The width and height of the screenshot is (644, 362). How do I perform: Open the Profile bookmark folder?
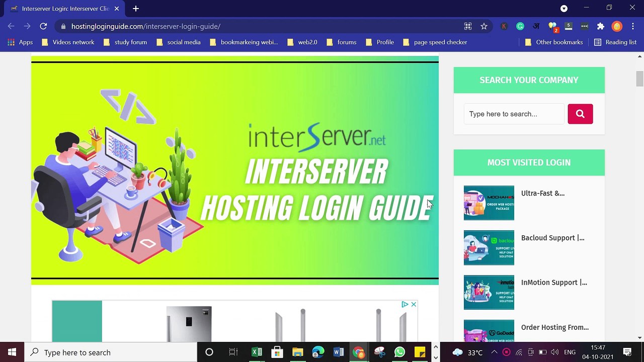380,42
